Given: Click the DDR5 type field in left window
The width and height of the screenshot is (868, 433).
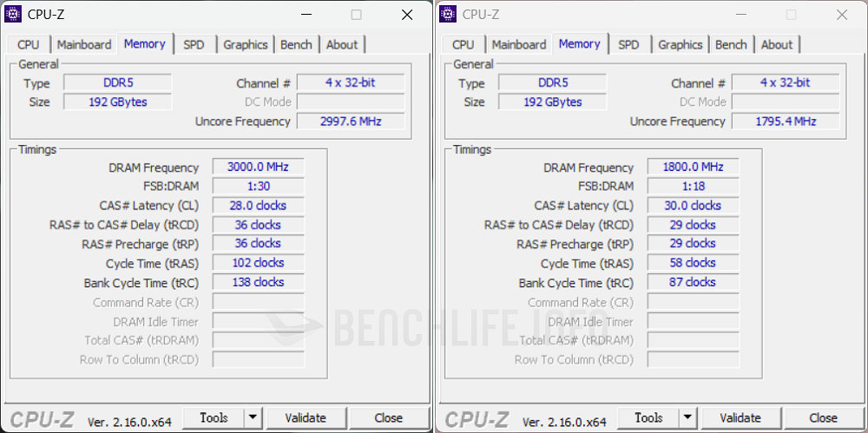Looking at the screenshot, I should 118,83.
